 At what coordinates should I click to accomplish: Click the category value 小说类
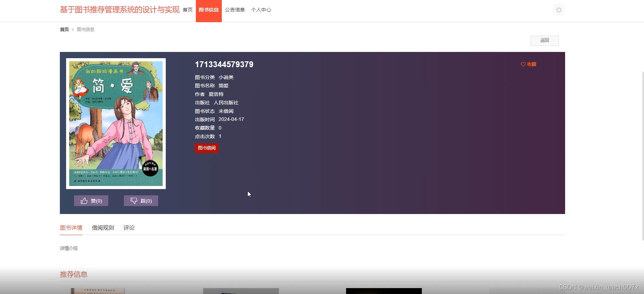pos(226,77)
